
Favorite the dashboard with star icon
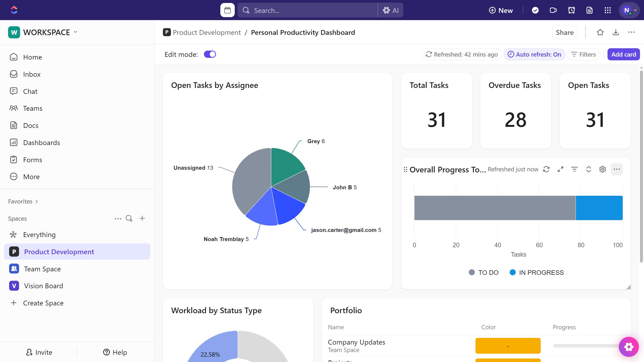(600, 32)
